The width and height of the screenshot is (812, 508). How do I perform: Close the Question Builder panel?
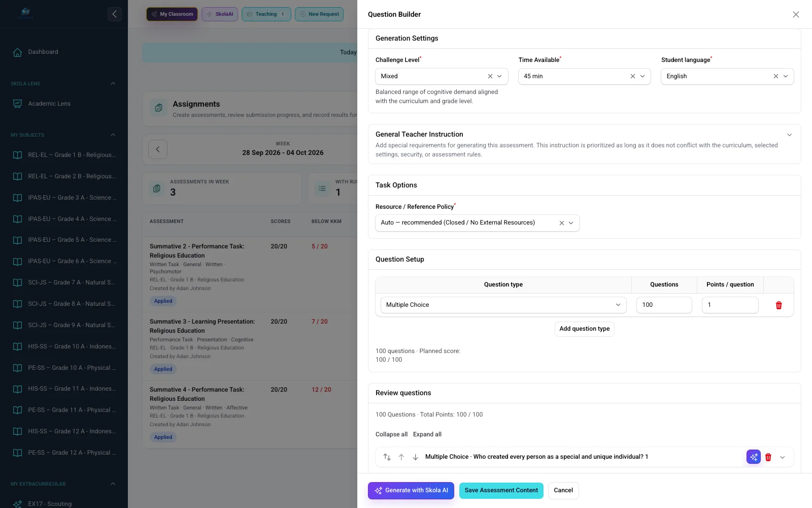tap(796, 14)
